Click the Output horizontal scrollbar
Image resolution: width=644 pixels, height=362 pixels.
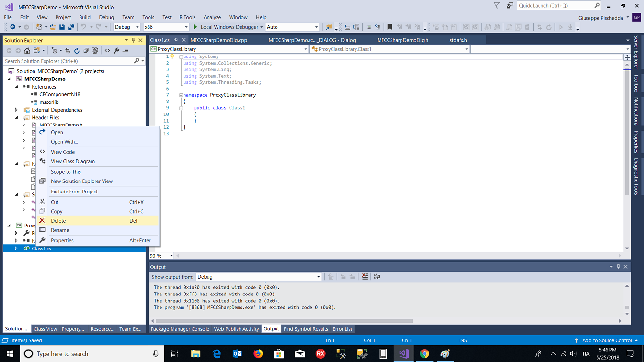(284, 321)
